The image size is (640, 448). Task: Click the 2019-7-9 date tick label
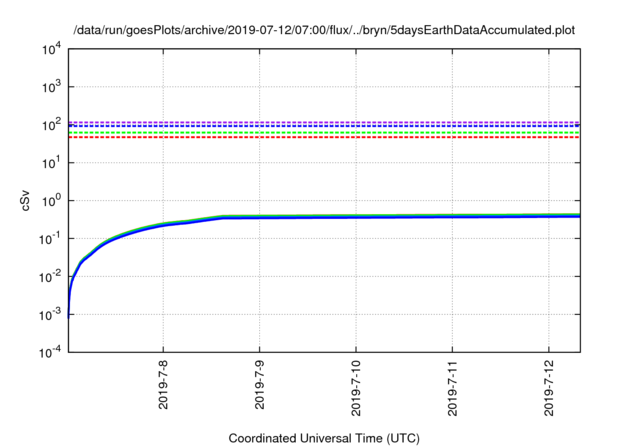click(x=260, y=385)
